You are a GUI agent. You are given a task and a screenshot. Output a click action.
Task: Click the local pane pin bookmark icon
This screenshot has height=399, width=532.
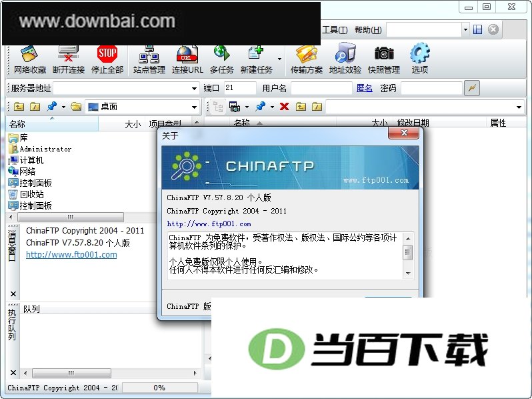tap(51, 107)
